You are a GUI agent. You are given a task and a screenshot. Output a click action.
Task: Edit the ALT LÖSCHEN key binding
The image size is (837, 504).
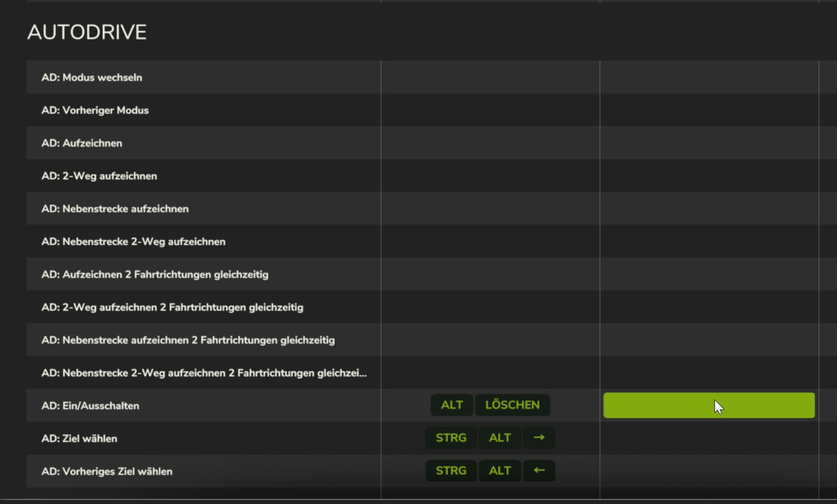pyautogui.click(x=490, y=405)
